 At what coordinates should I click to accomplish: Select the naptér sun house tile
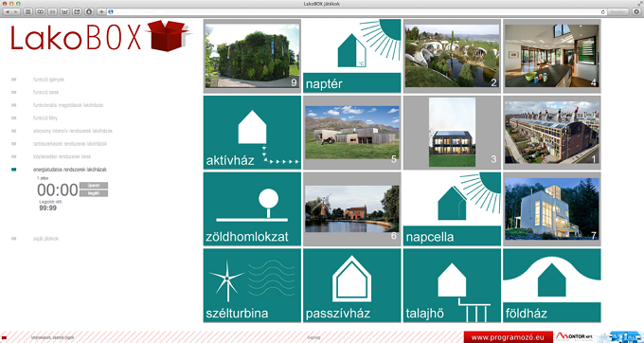coord(352,56)
